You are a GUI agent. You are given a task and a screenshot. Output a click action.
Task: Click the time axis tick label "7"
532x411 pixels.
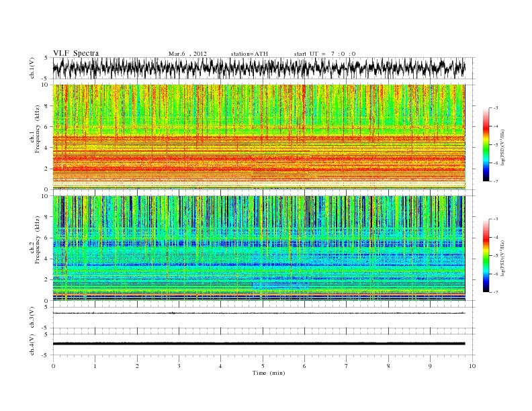[347, 366]
